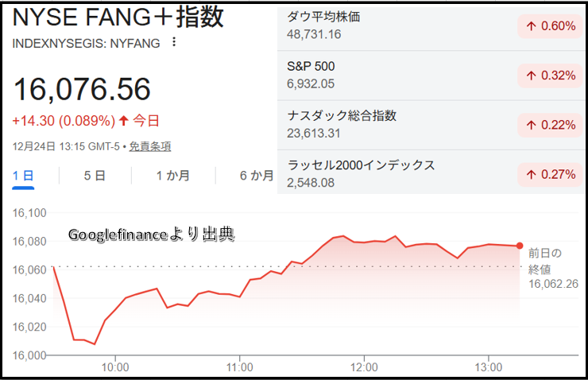Screen dimensions: 588x380
Task: Switch to the 1か月 chart range tab
Action: click(173, 176)
